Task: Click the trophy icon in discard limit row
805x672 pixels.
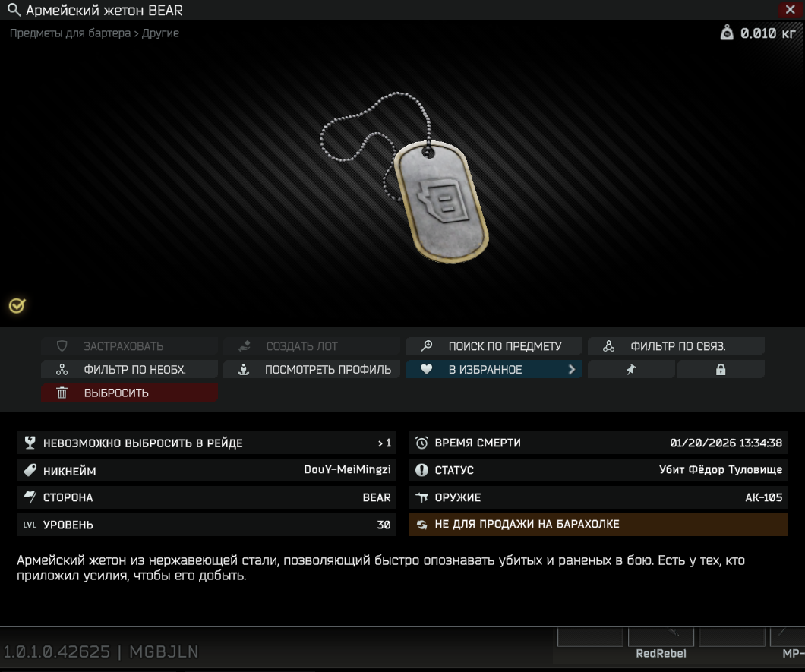Action: tap(30, 443)
